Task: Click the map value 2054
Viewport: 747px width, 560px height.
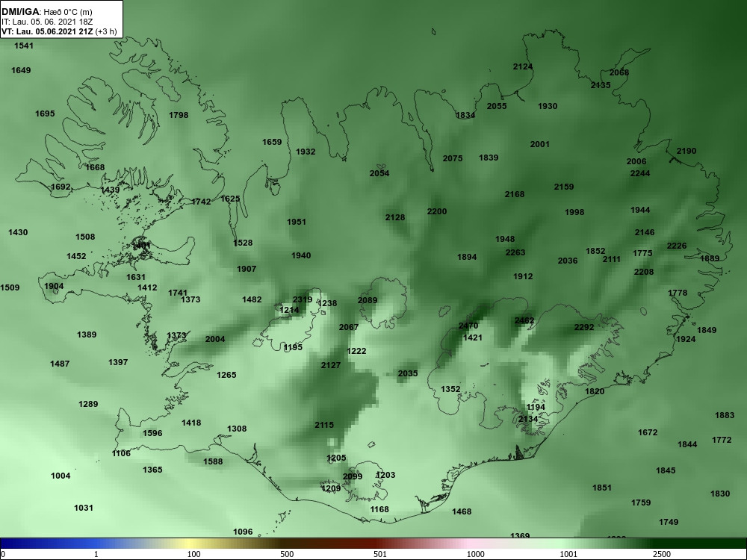Action: tap(379, 173)
